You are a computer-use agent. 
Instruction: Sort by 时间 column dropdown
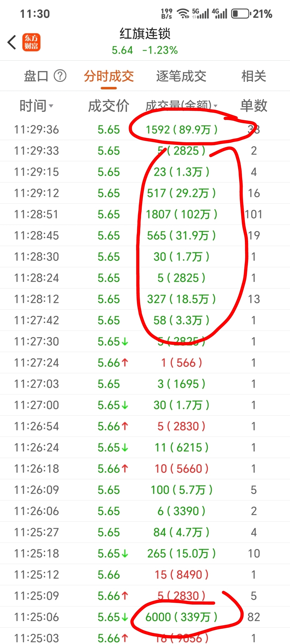[x=37, y=105]
